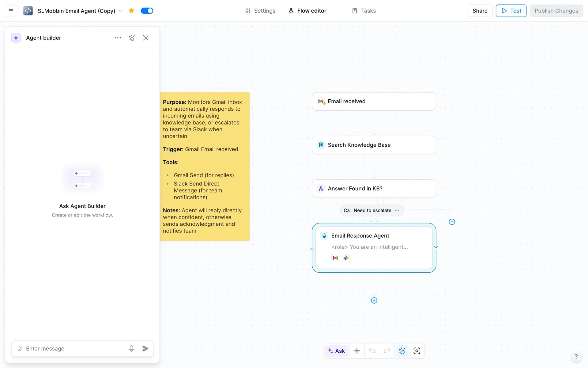Image resolution: width=588 pixels, height=368 pixels.
Task: Run the agent with Test button
Action: [511, 11]
